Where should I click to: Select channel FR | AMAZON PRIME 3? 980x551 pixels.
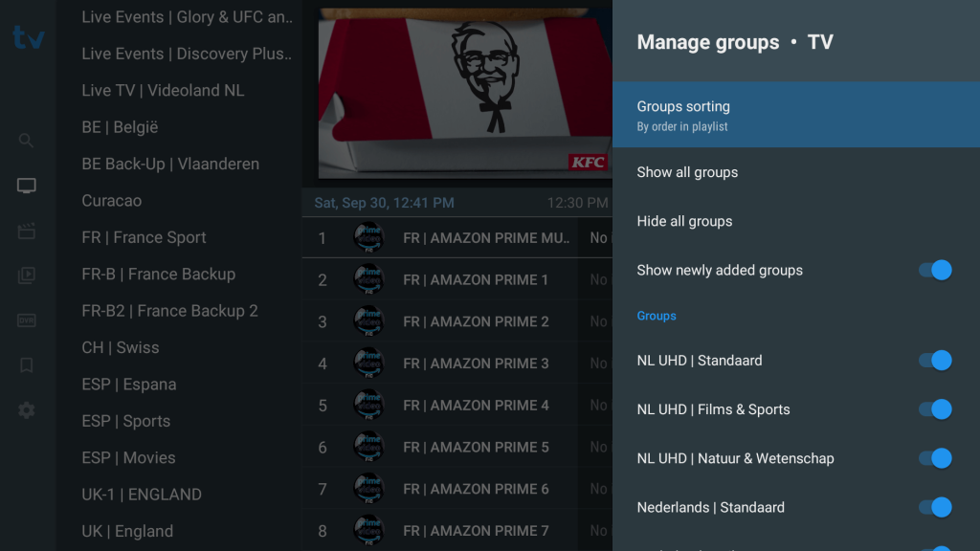(476, 364)
